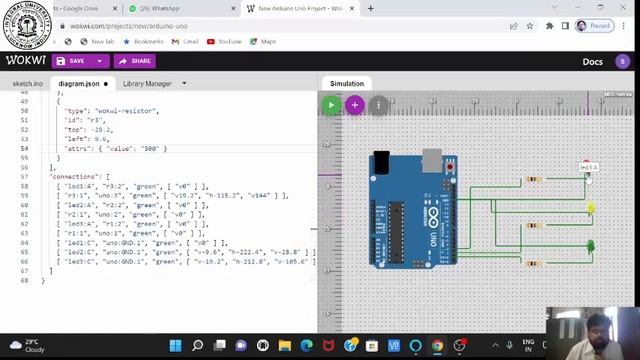This screenshot has width=640, height=360.
Task: Open the Windows Start menu
Action: (x=176, y=346)
